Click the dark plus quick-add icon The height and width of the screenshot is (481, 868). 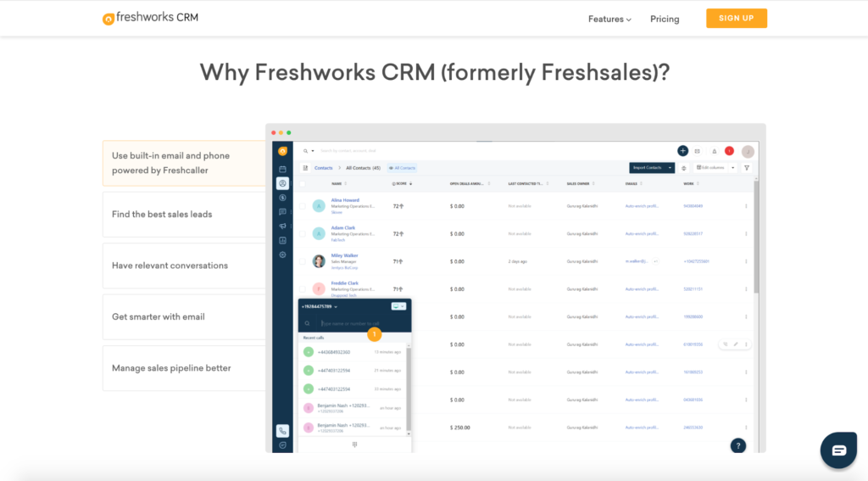click(x=682, y=151)
